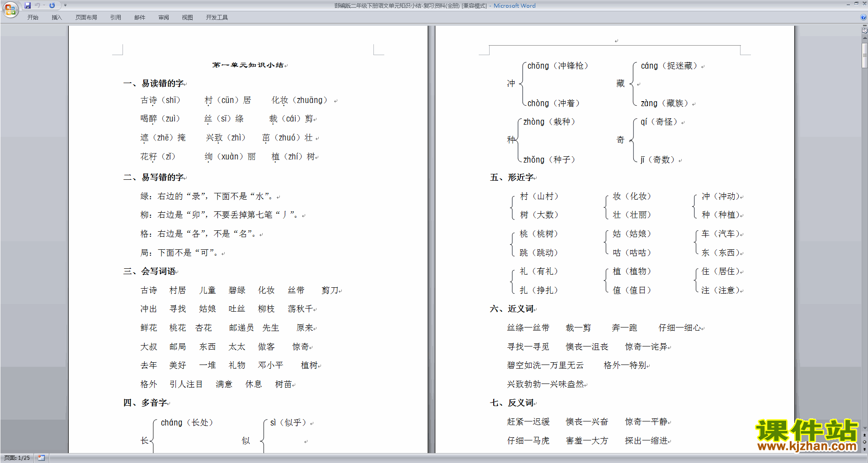Open the Undo history dropdown arrow
Image resolution: width=868 pixels, height=463 pixels.
coord(44,5)
